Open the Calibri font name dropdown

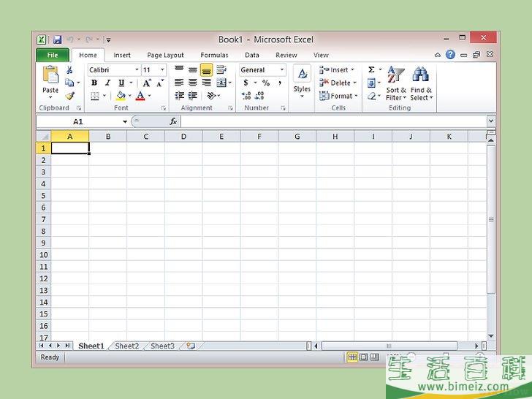(x=137, y=70)
